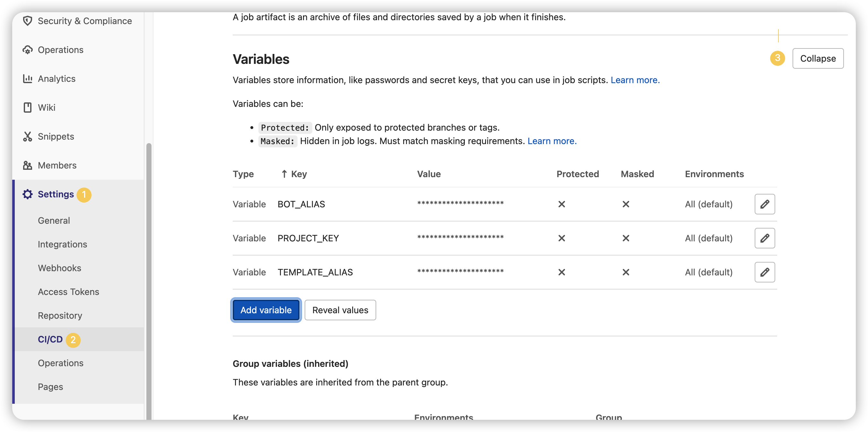Screen dimensions: 868x432
Task: Click the Variables section heading
Action: [261, 59]
